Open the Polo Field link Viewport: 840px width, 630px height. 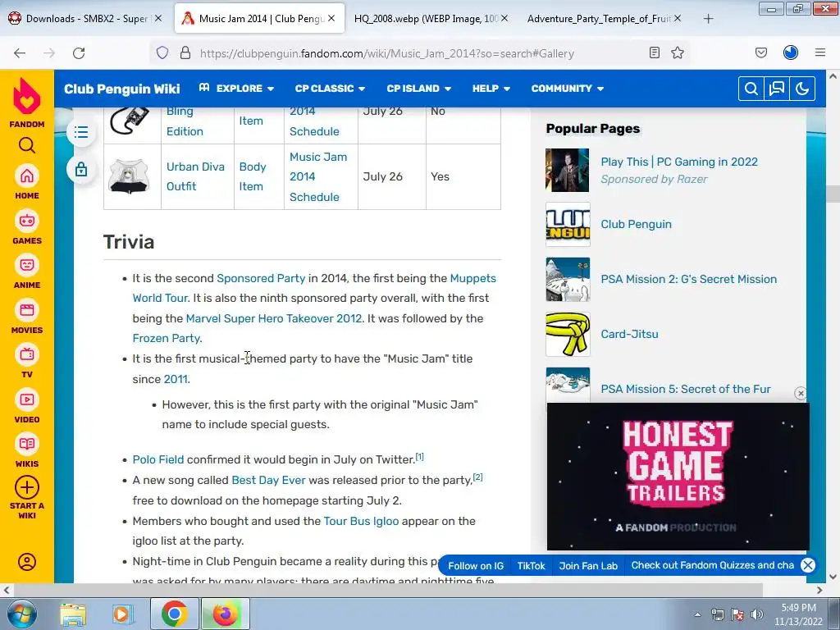[x=158, y=459]
